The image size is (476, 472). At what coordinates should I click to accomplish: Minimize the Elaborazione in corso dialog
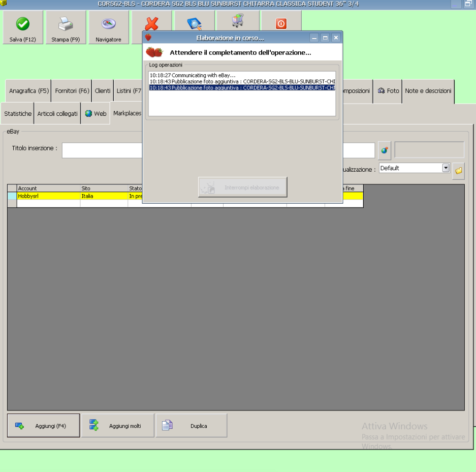click(314, 38)
